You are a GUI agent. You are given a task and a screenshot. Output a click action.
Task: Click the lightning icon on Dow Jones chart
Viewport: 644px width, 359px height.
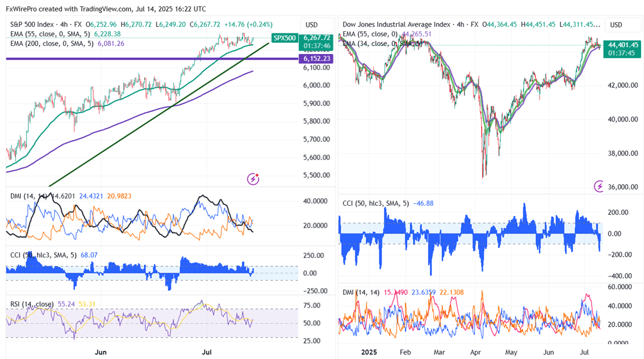coord(599,186)
